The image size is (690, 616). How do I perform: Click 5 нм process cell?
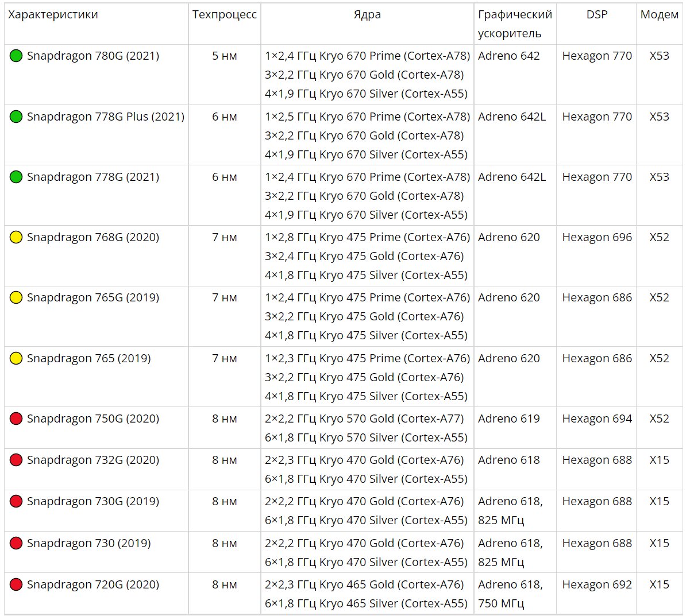(x=225, y=56)
